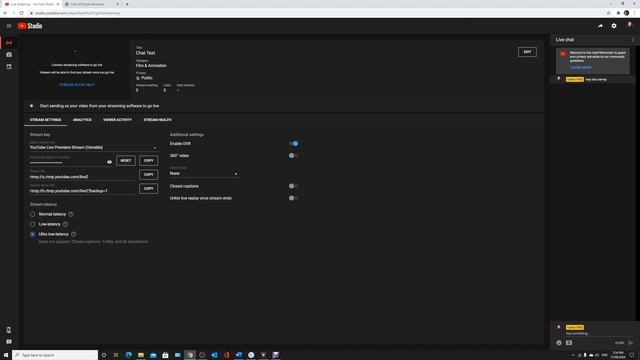The width and height of the screenshot is (640, 360).
Task: Open help tooltip for Normal latency
Action: [71, 214]
